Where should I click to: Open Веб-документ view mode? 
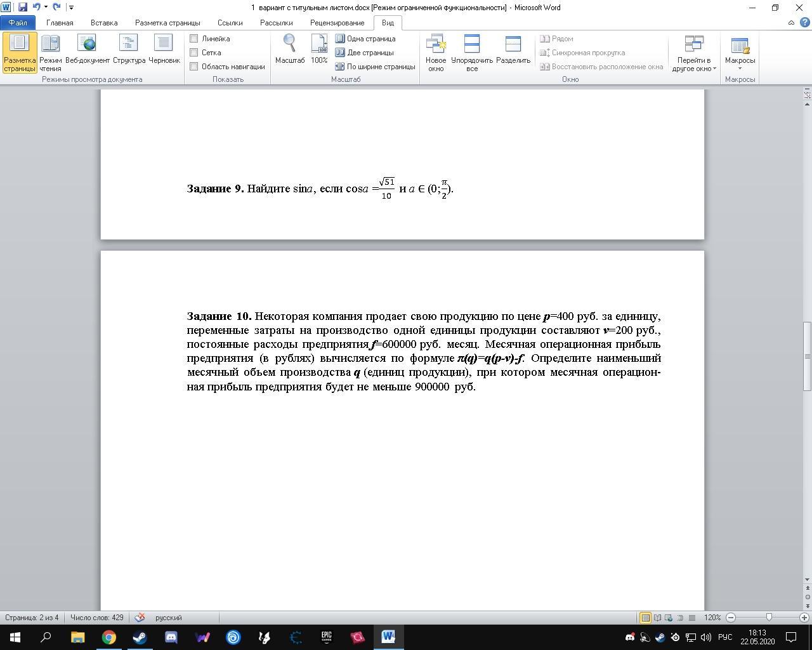coord(88,50)
